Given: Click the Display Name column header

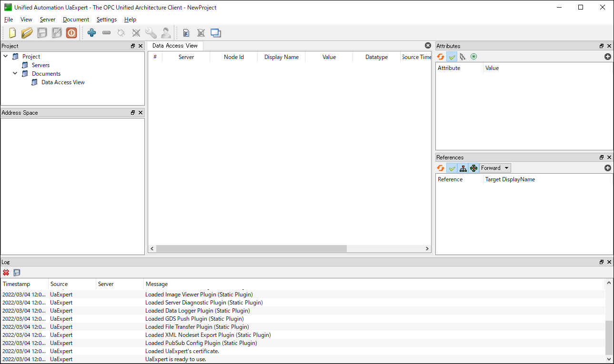Looking at the screenshot, I should (x=281, y=57).
